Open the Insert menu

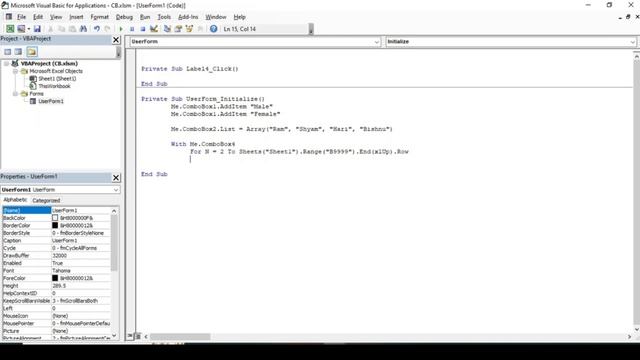pyautogui.click(x=76, y=17)
